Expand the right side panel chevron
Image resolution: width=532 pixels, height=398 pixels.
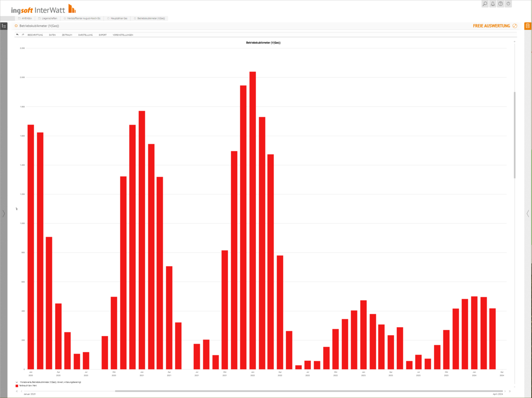tap(528, 214)
